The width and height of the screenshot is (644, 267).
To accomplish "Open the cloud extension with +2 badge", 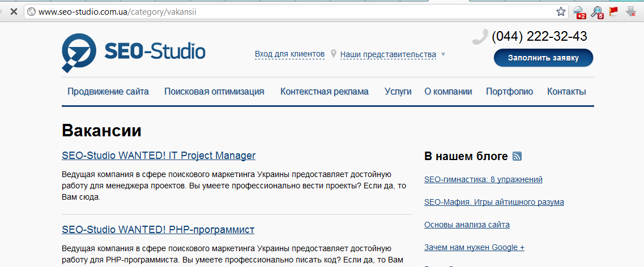I will pyautogui.click(x=579, y=12).
